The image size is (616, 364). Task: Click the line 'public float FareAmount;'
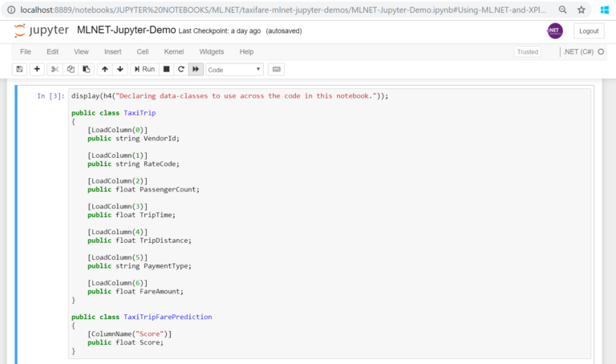pos(135,292)
